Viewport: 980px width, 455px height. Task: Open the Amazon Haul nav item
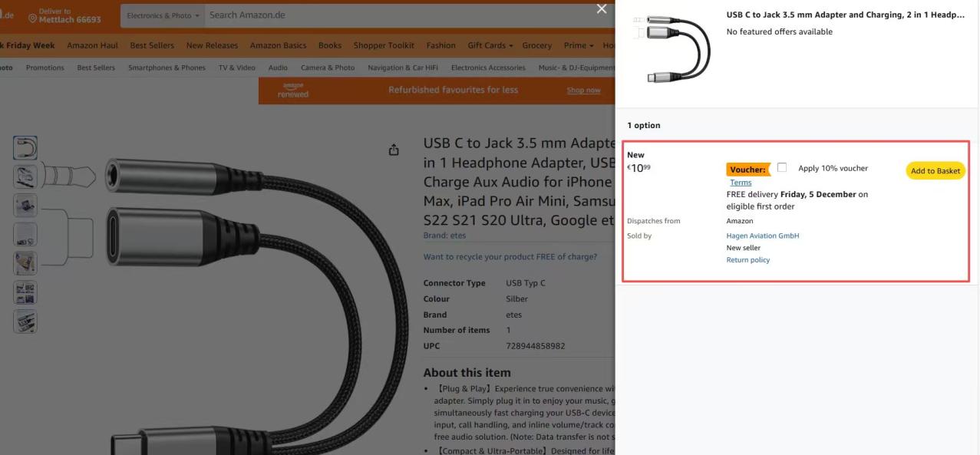[x=92, y=45]
